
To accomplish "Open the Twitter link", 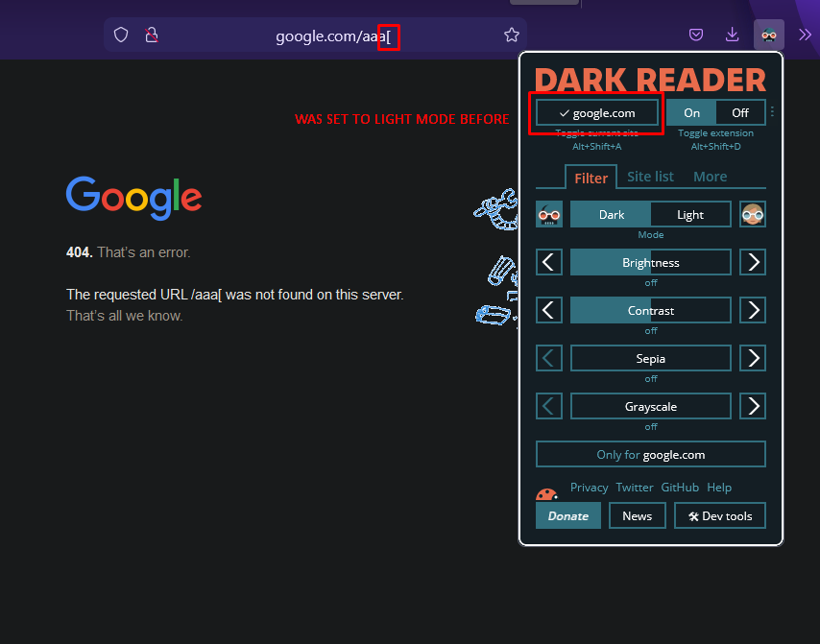I will 635,488.
